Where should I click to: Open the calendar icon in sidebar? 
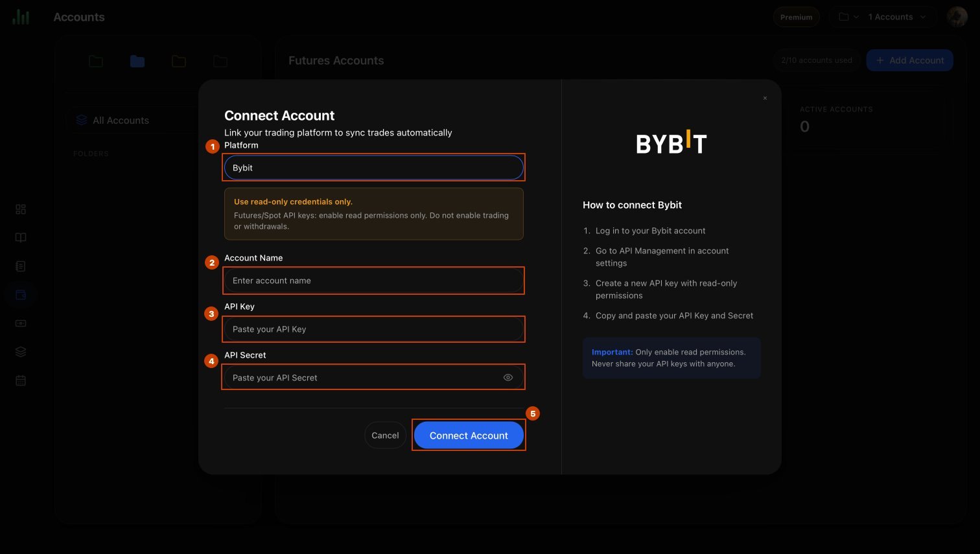[x=21, y=380]
